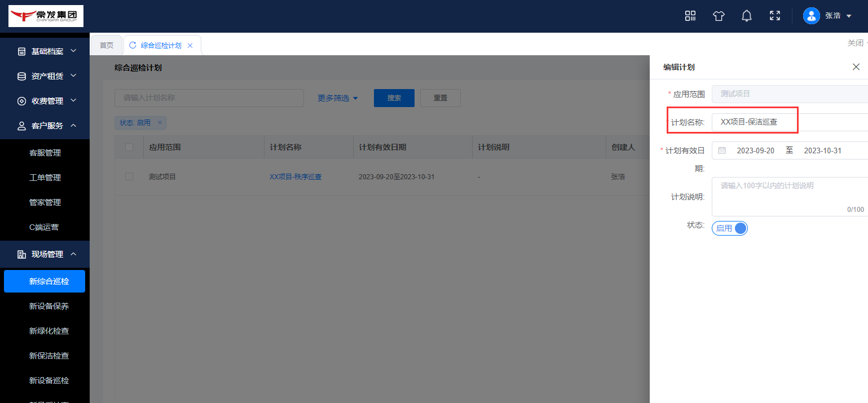Close the 编辑计划 panel with X

[856, 67]
